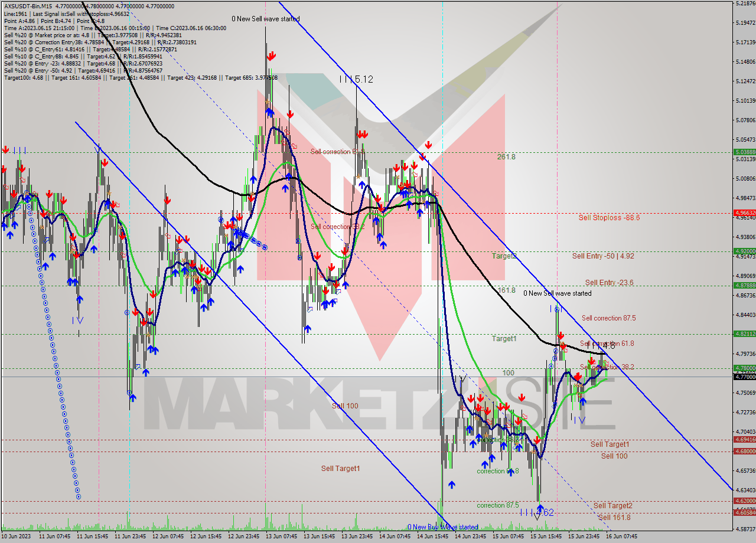Click the red 4.62000 price tag

(744, 501)
